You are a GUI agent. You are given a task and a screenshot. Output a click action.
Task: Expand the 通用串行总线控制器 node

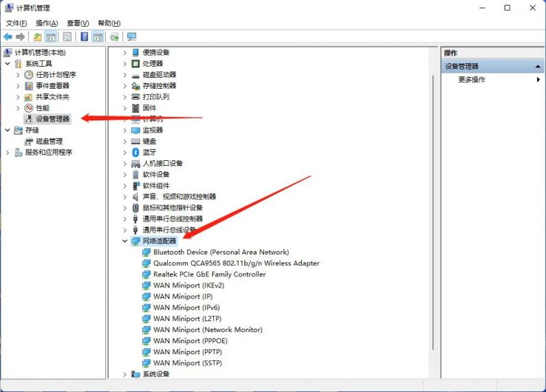pos(124,219)
